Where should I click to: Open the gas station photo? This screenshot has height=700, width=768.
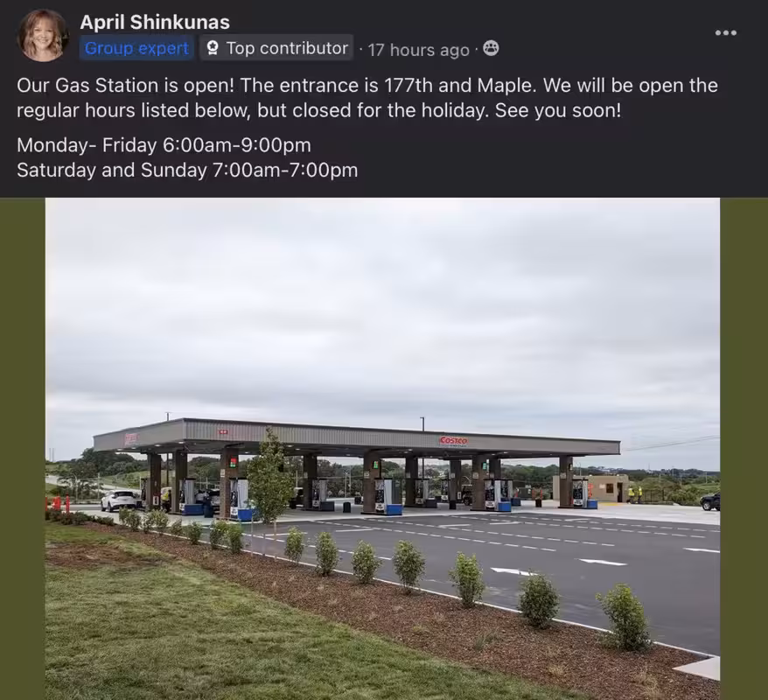[382, 448]
